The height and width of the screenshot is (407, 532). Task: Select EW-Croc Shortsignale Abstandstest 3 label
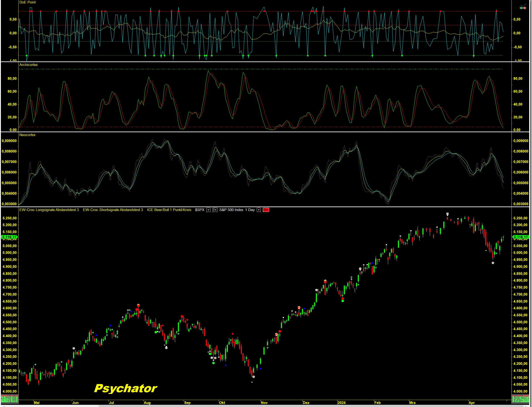pyautogui.click(x=113, y=210)
